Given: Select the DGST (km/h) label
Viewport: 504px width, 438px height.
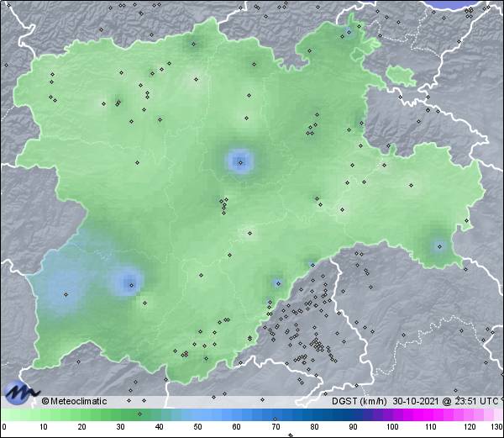Looking at the screenshot, I should click(x=360, y=401).
